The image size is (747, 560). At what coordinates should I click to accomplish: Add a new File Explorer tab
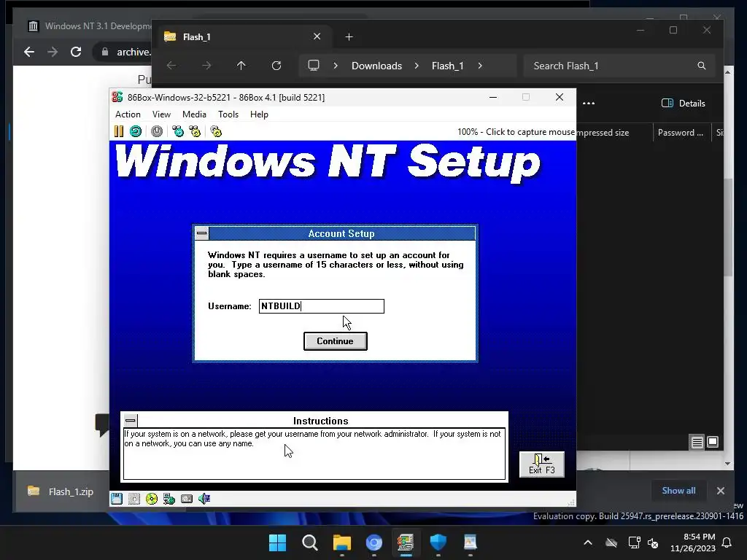pyautogui.click(x=349, y=36)
